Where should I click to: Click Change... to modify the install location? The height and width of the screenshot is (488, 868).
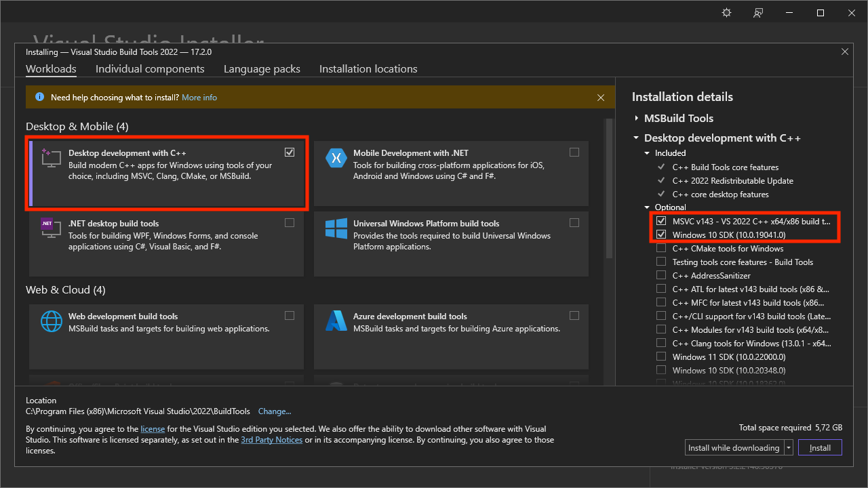[x=274, y=411]
